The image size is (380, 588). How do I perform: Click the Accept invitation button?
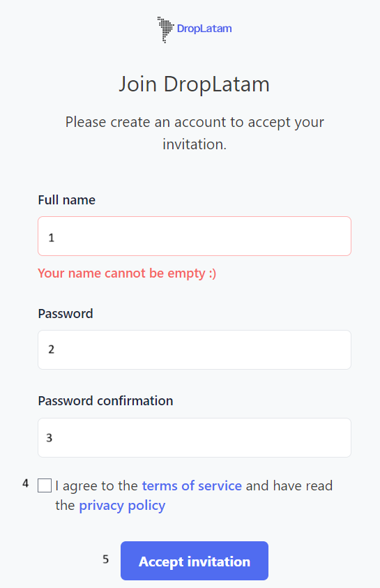(x=195, y=561)
